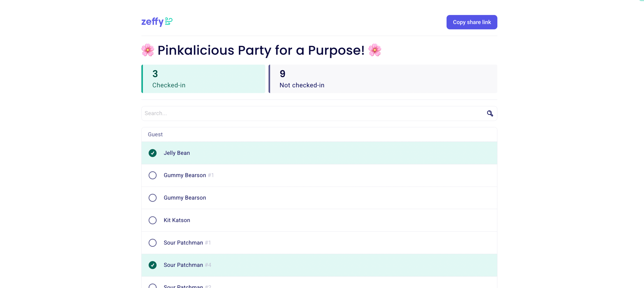Click the left flower emoji in title
The height and width of the screenshot is (288, 644).
(148, 50)
